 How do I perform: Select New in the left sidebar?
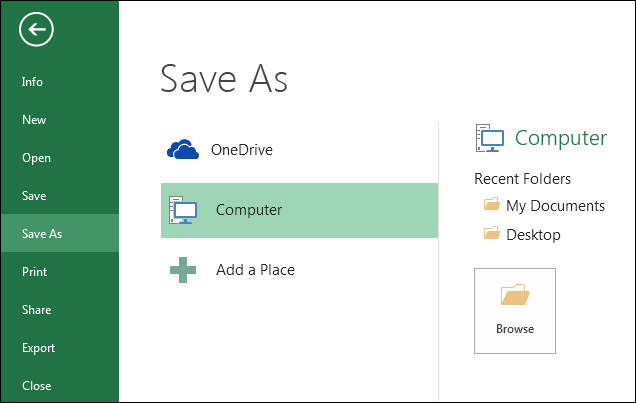tap(34, 120)
